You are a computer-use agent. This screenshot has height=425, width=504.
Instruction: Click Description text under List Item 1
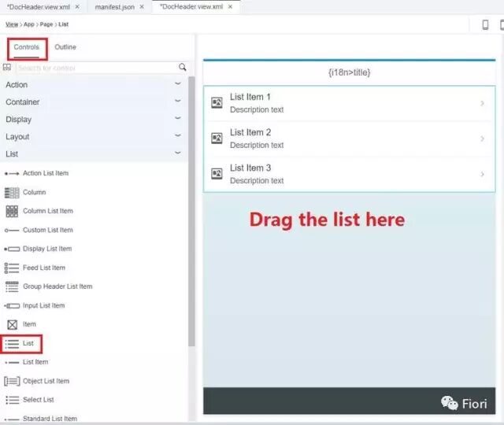257,110
